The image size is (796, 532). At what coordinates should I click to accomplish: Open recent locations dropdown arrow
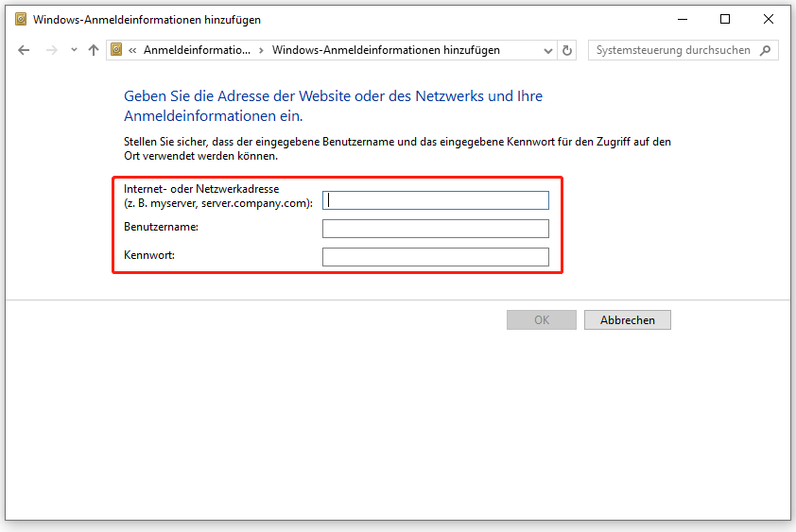[74, 50]
